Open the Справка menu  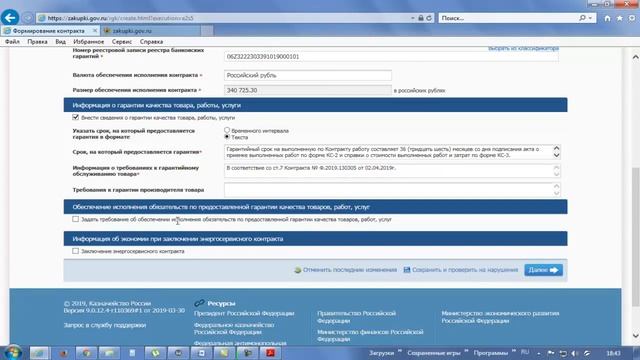[x=151, y=42]
